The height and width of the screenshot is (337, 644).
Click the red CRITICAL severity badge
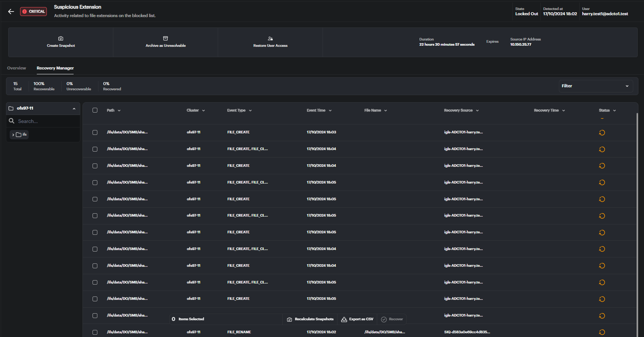coord(33,12)
